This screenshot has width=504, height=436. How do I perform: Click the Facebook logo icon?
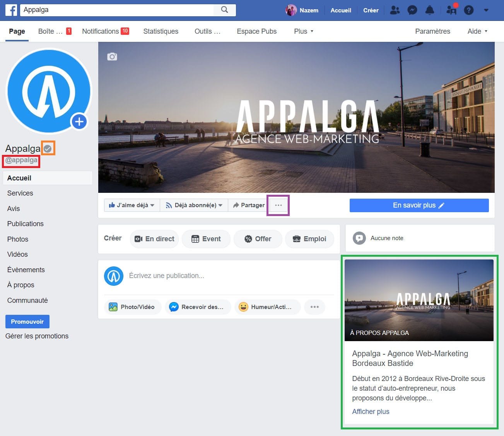point(11,10)
